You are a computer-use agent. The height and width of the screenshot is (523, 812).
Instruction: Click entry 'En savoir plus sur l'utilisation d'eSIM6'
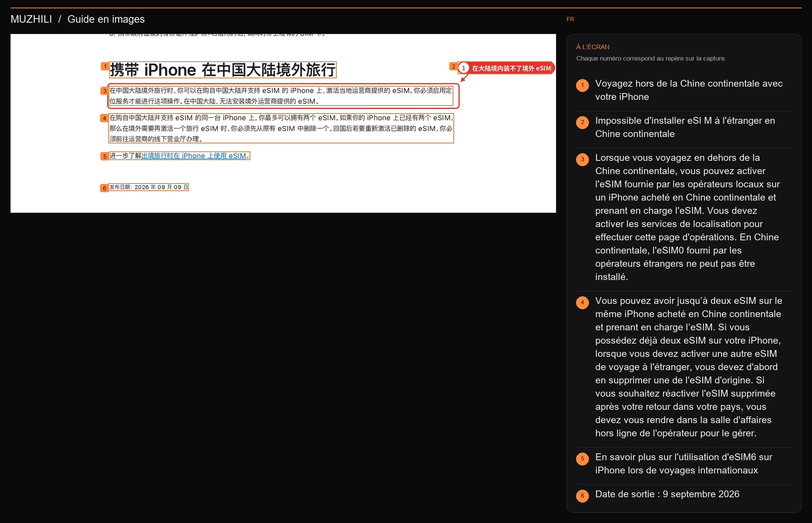(x=684, y=464)
